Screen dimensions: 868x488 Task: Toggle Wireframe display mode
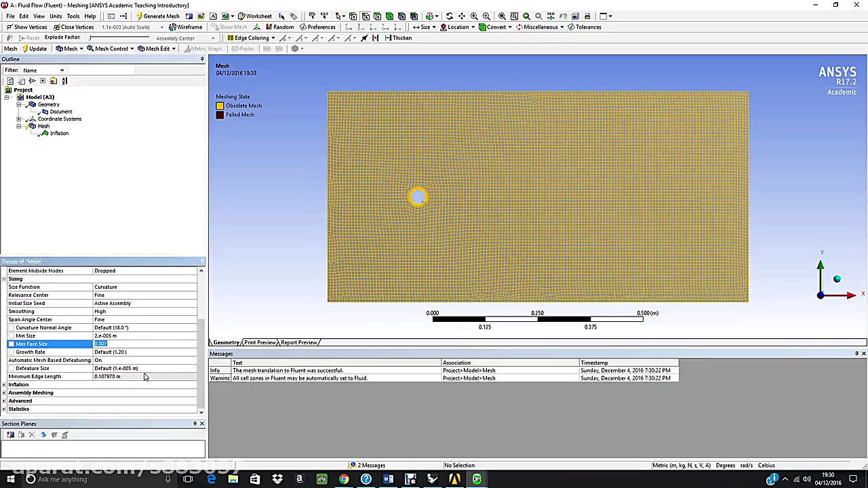(185, 27)
